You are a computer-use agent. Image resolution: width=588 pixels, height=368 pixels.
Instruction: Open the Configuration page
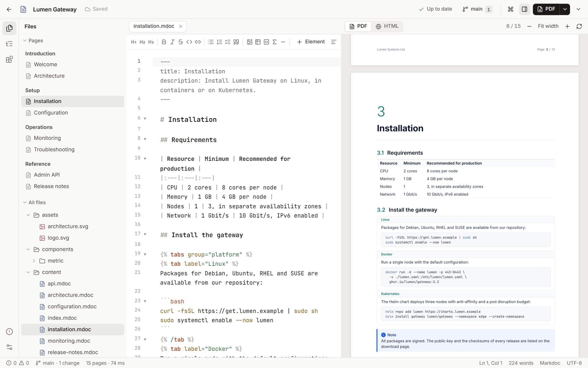tap(72, 113)
